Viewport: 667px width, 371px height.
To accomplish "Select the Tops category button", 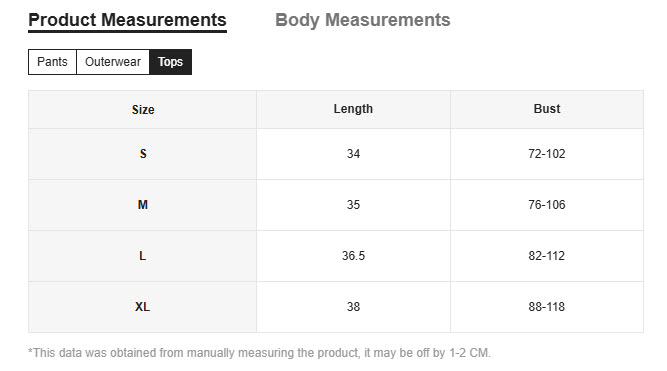I will tap(170, 62).
